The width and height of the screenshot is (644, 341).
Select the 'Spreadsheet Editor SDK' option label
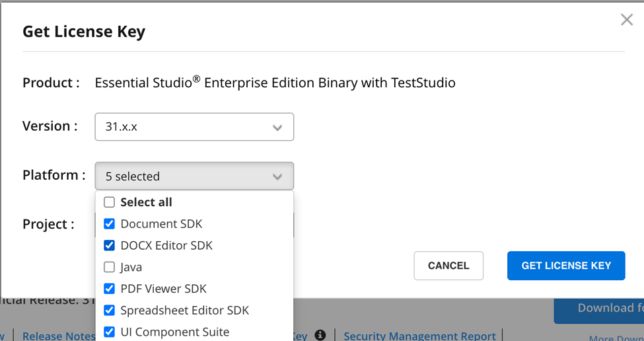point(185,310)
